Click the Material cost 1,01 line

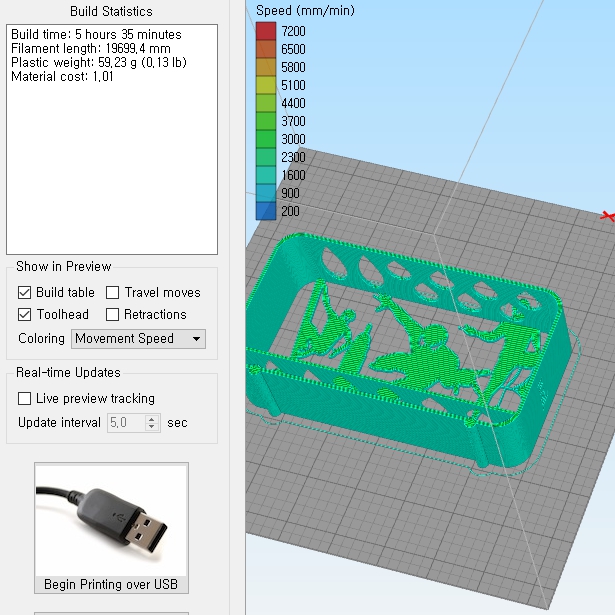click(x=62, y=76)
